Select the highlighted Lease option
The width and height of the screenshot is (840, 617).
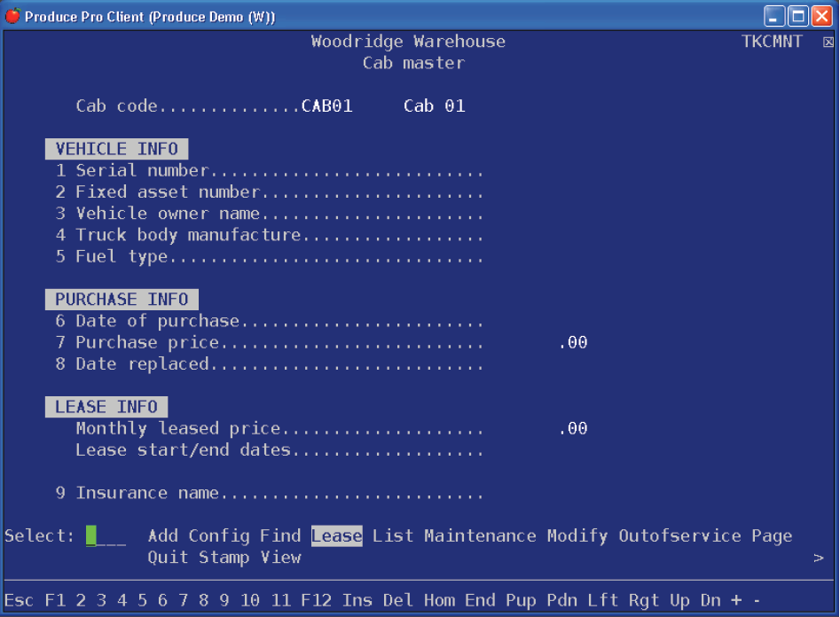point(336,536)
